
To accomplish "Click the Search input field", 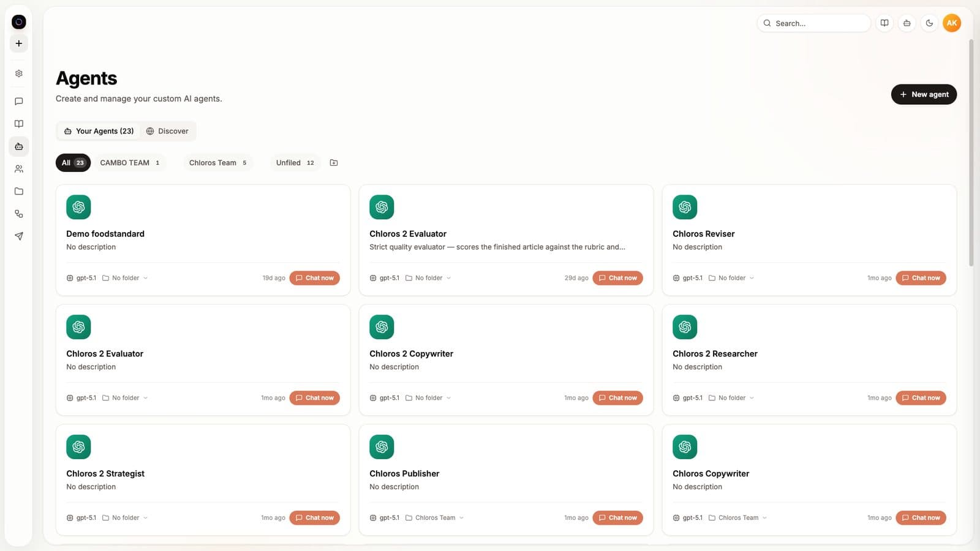I will (x=813, y=23).
